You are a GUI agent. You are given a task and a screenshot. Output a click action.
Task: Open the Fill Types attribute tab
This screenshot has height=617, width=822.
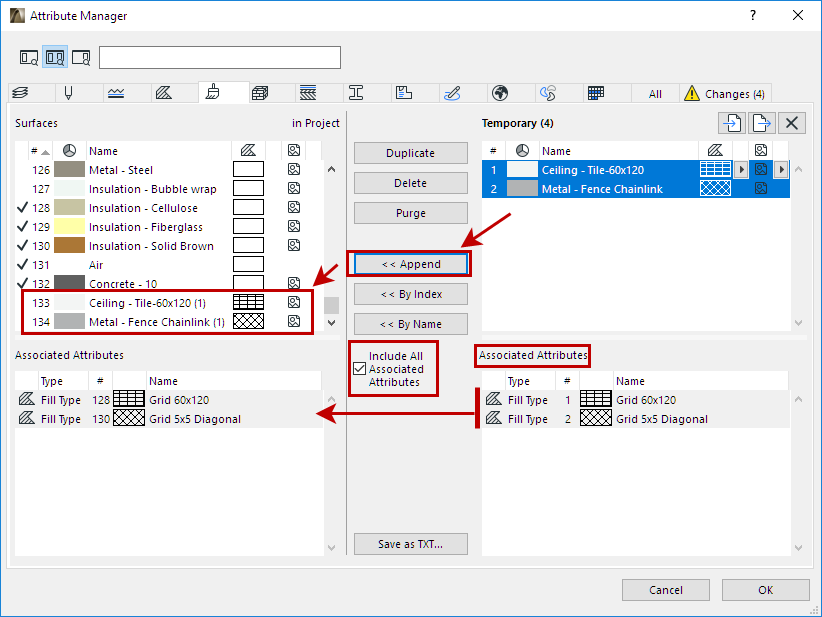[164, 93]
